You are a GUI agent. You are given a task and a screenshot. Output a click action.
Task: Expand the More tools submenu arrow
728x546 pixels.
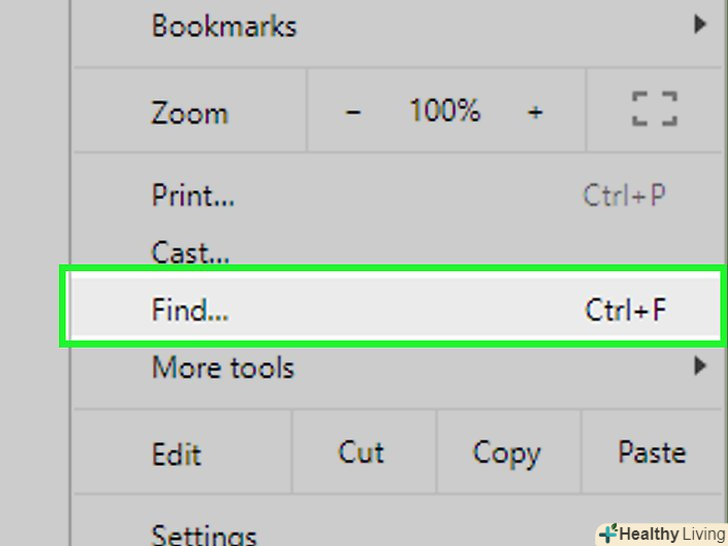coord(701,367)
